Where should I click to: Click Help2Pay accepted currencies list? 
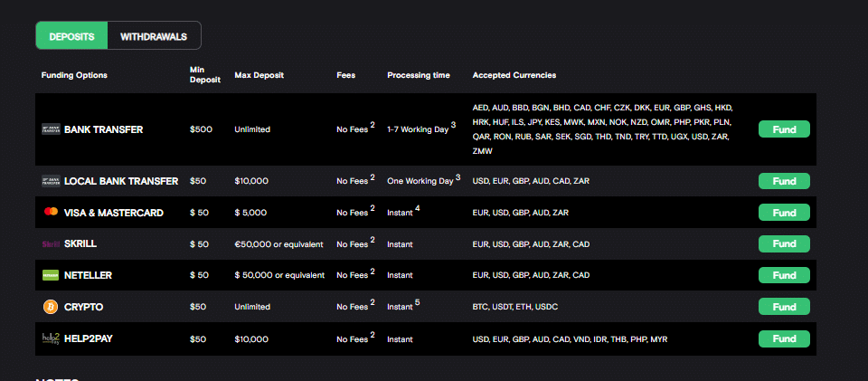[x=571, y=338]
